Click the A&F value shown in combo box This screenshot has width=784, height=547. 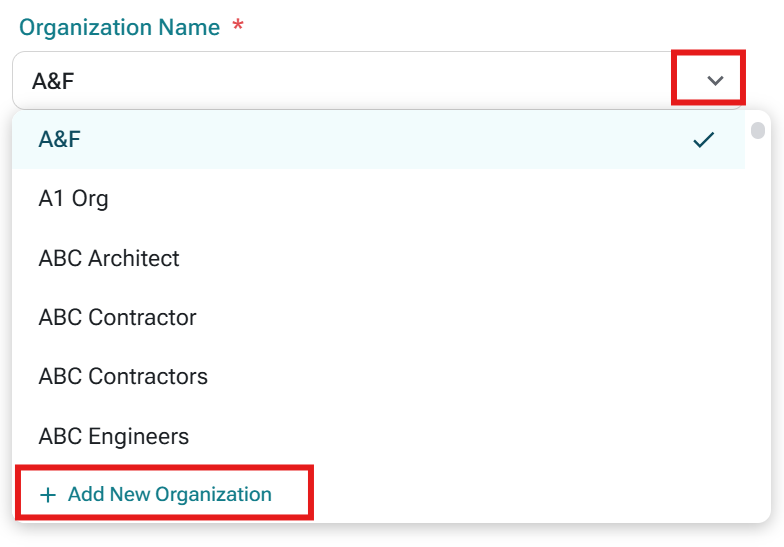(53, 81)
